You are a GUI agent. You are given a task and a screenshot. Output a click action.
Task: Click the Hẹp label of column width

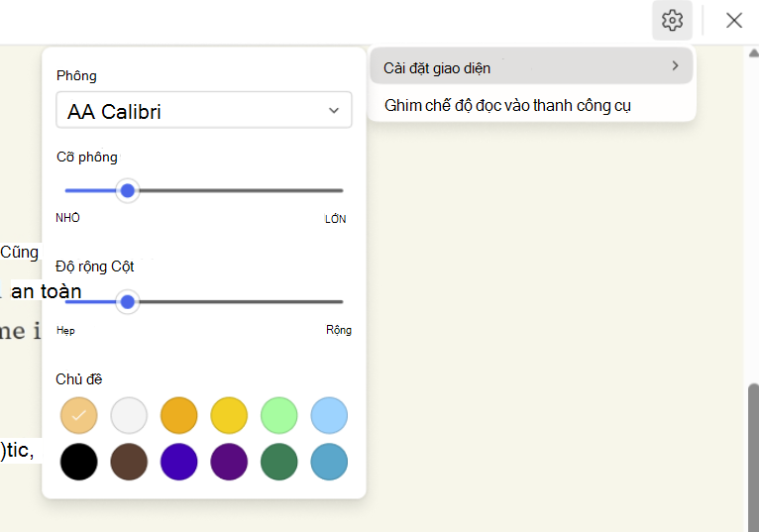pyautogui.click(x=65, y=331)
